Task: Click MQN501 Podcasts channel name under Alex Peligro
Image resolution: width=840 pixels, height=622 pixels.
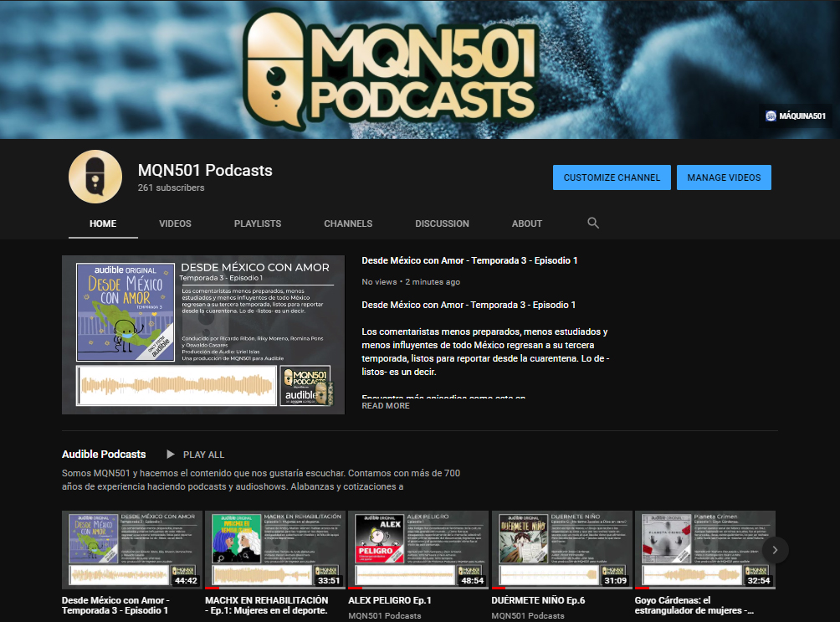Action: (x=385, y=616)
